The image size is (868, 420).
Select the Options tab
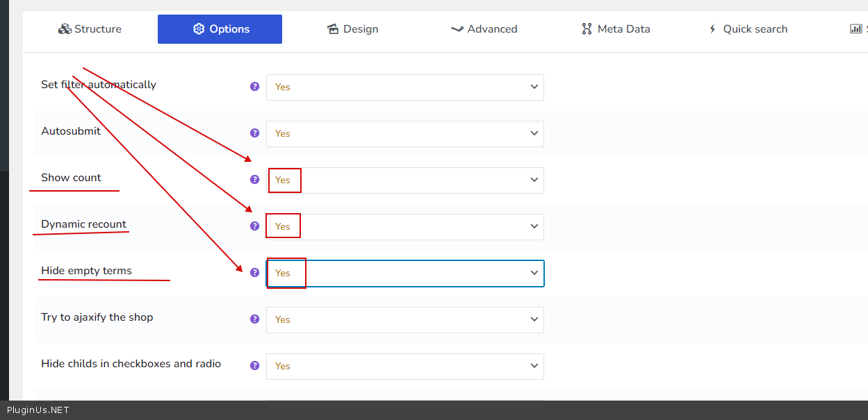pyautogui.click(x=220, y=29)
